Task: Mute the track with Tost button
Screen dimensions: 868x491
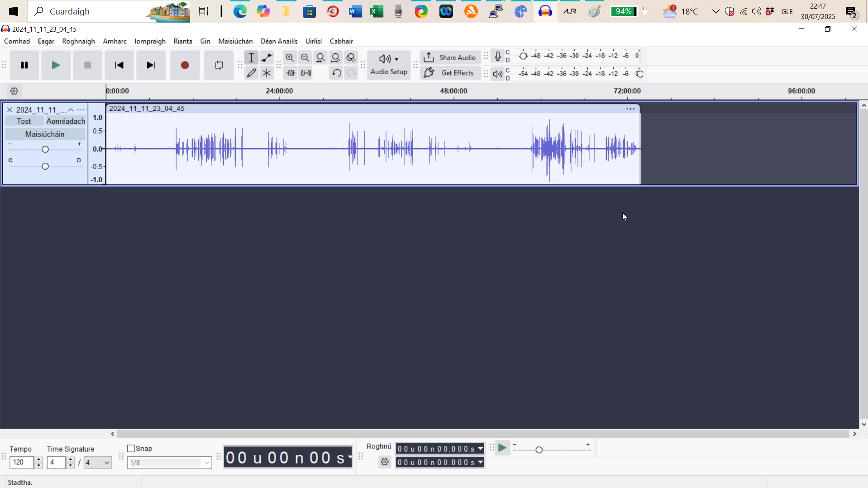Action: [x=24, y=121]
